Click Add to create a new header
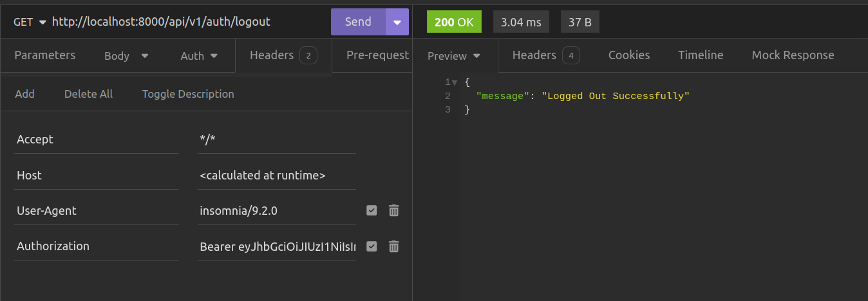The width and height of the screenshot is (868, 301). click(x=24, y=94)
